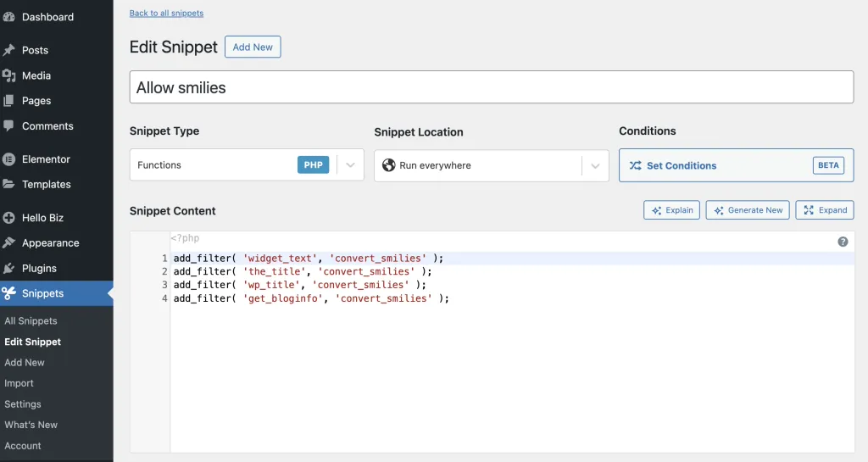Open All Snippets submenu item

click(31, 321)
